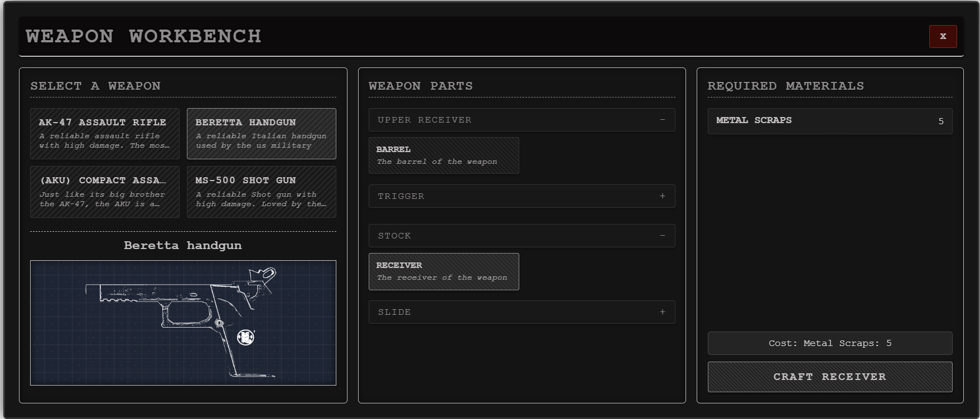Select the AK-47 Assault Rifle card
Screen dimensions: 980x419
click(105, 134)
